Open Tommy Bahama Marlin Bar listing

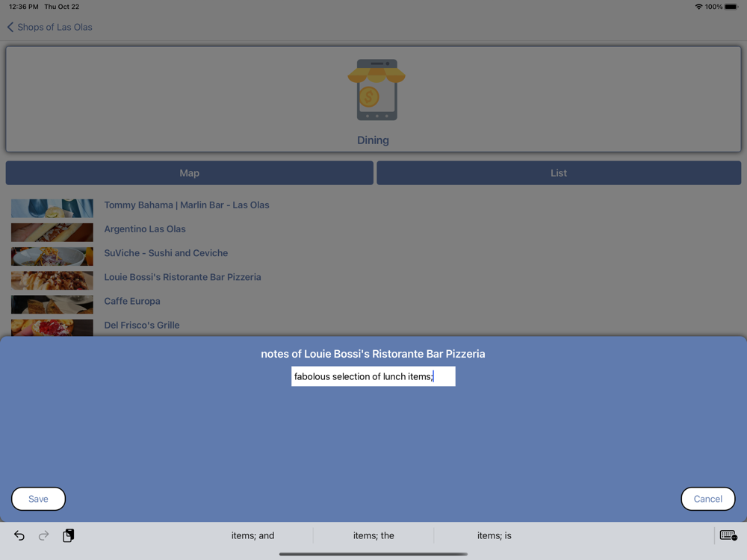pos(187,205)
